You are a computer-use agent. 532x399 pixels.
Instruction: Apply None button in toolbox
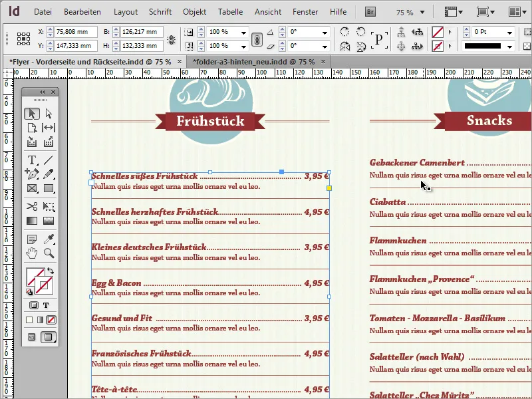51,320
